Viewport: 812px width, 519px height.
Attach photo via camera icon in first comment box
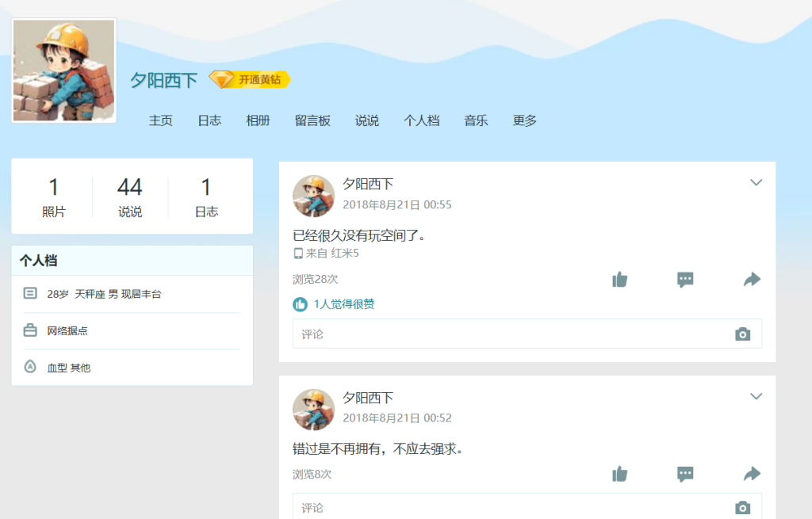pyautogui.click(x=742, y=334)
